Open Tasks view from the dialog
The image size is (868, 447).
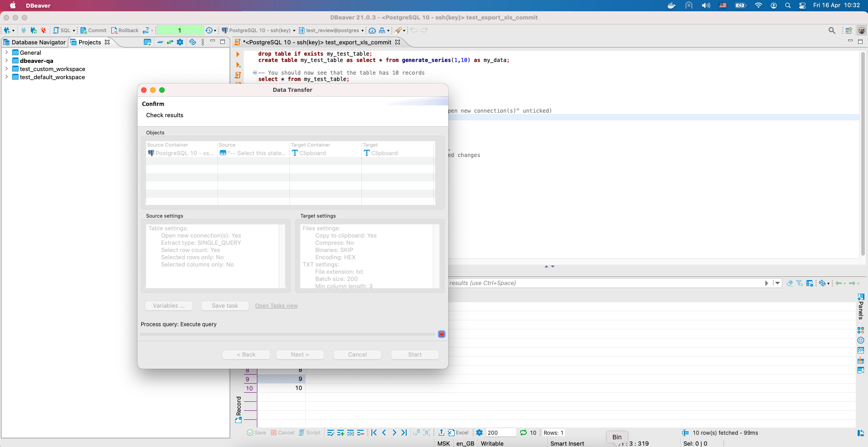point(276,305)
